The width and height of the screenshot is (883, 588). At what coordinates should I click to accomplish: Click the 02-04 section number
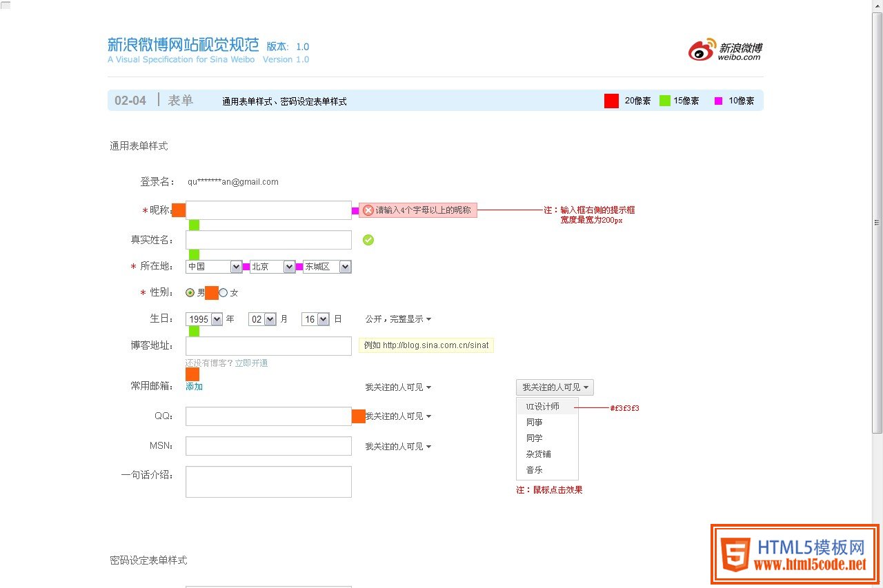point(130,101)
